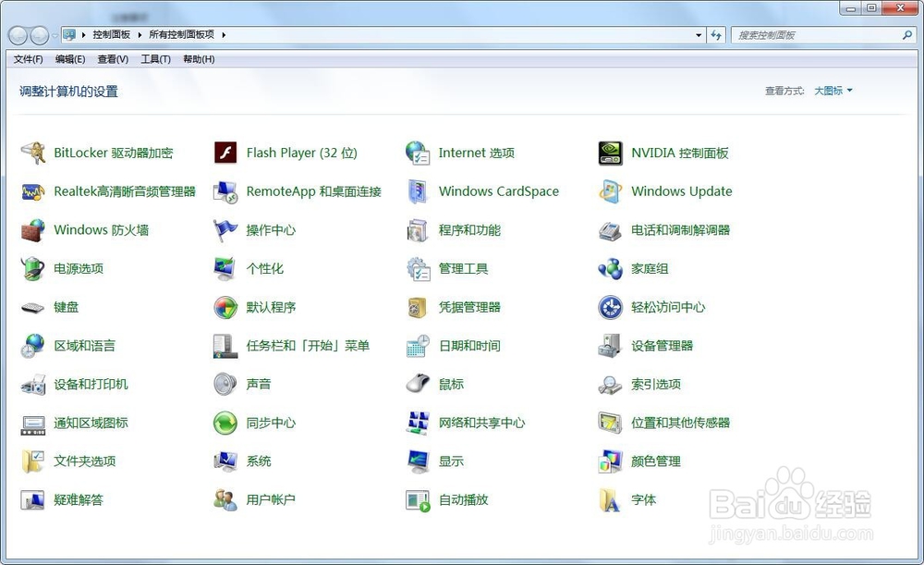The height and width of the screenshot is (565, 924).
Task: Open the NVIDIA 控制面板 icon
Action: click(x=610, y=153)
